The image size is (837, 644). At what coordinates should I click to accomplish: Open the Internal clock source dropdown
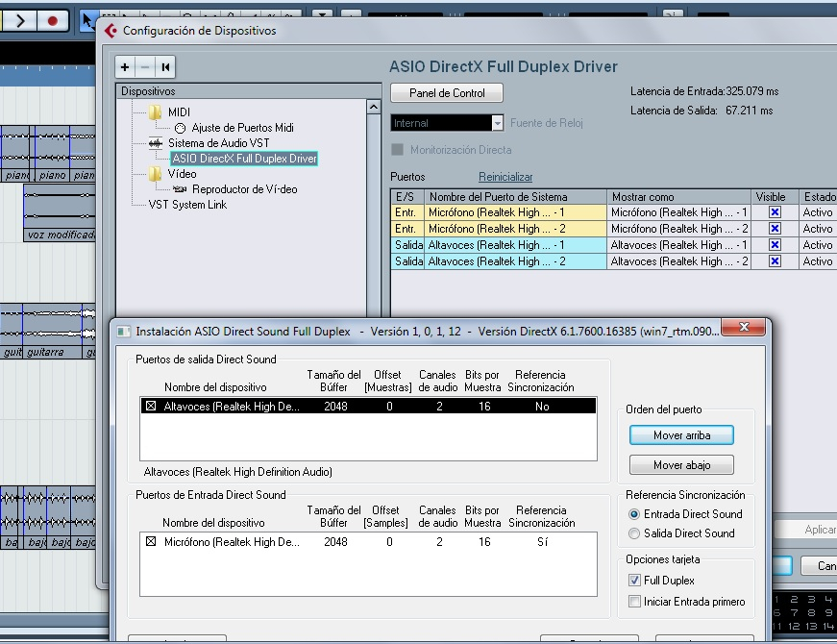[497, 123]
